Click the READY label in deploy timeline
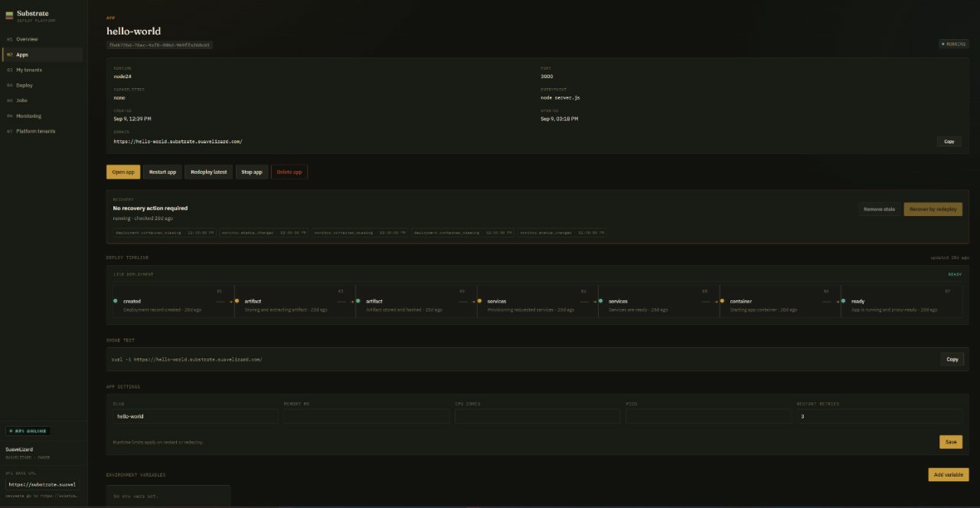Image resolution: width=980 pixels, height=508 pixels. coord(955,274)
